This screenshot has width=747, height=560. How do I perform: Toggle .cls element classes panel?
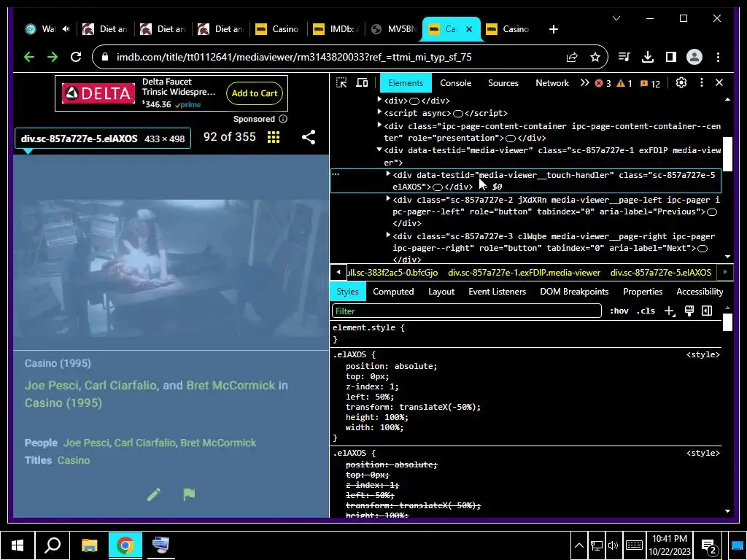[x=646, y=311]
